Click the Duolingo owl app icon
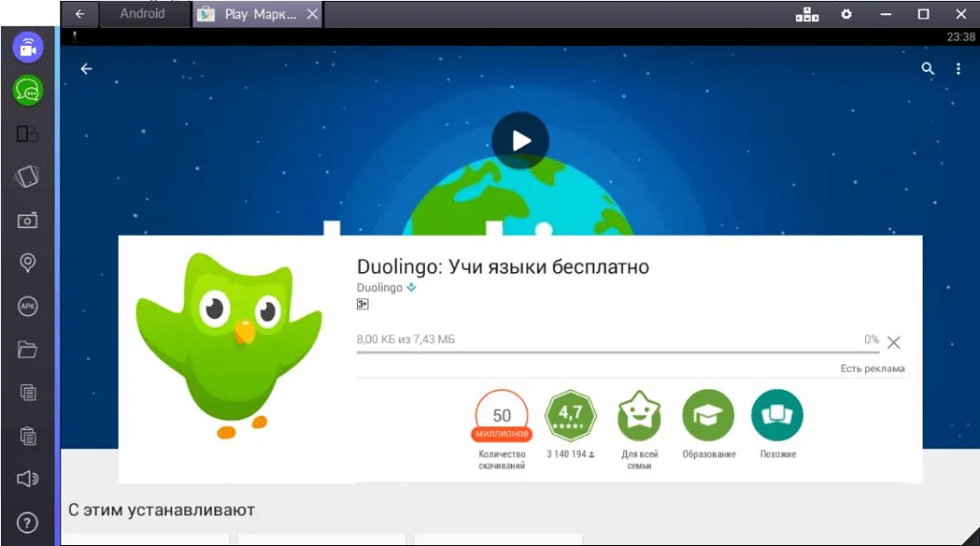 coord(229,346)
